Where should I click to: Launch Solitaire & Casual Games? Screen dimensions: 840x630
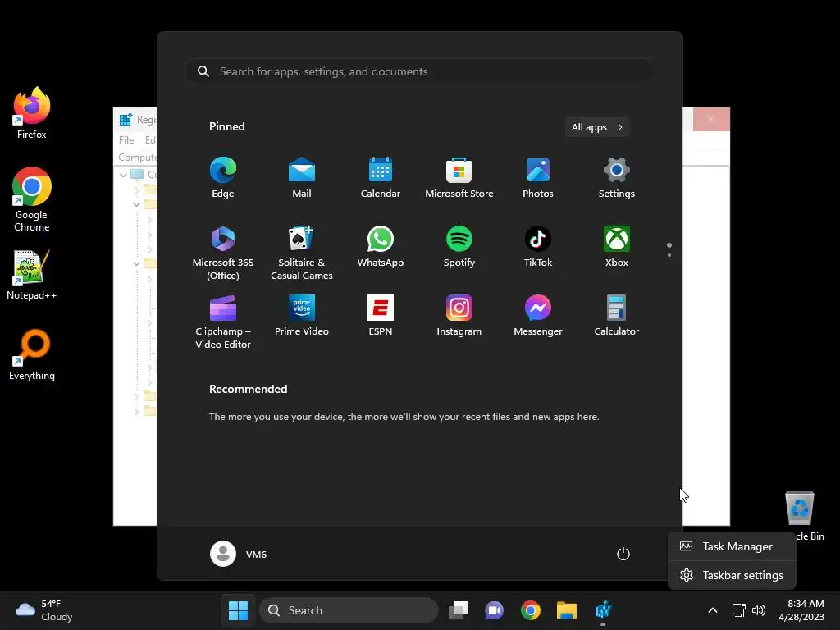pos(302,253)
